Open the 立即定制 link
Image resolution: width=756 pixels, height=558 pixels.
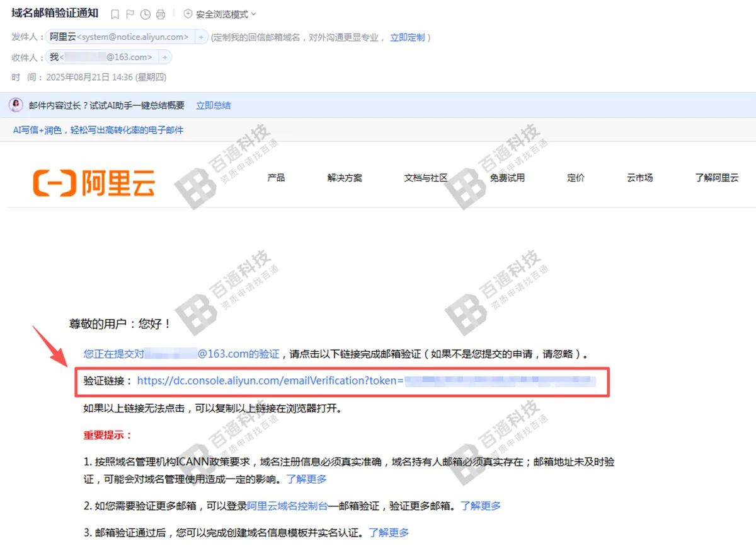coord(408,37)
